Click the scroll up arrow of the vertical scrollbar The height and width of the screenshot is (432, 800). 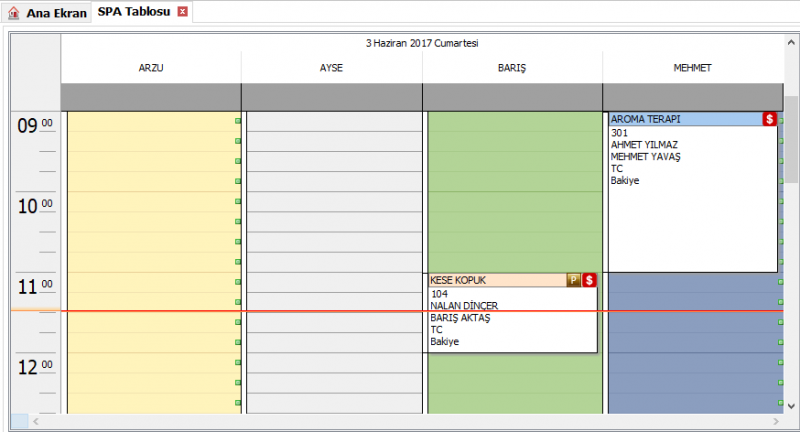pos(791,42)
